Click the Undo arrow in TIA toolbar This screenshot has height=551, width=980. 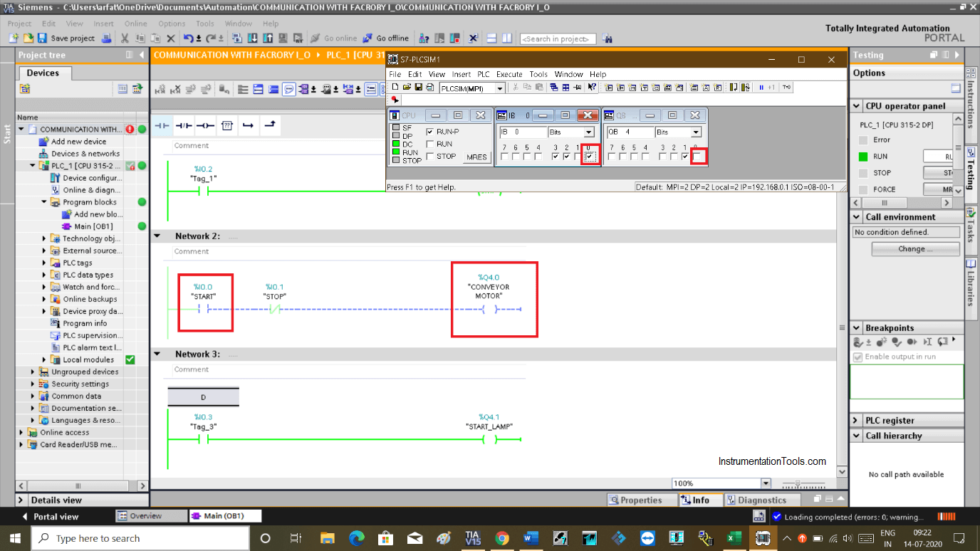coord(189,38)
